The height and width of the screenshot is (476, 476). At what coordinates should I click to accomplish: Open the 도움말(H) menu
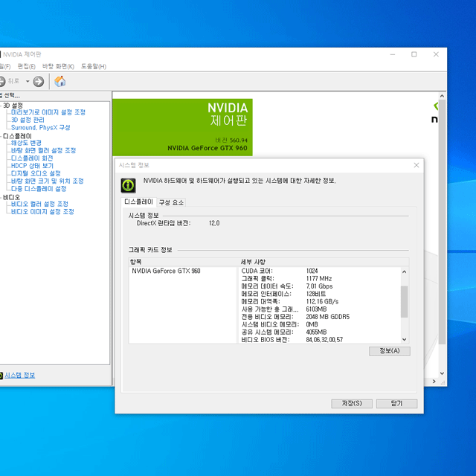point(94,66)
